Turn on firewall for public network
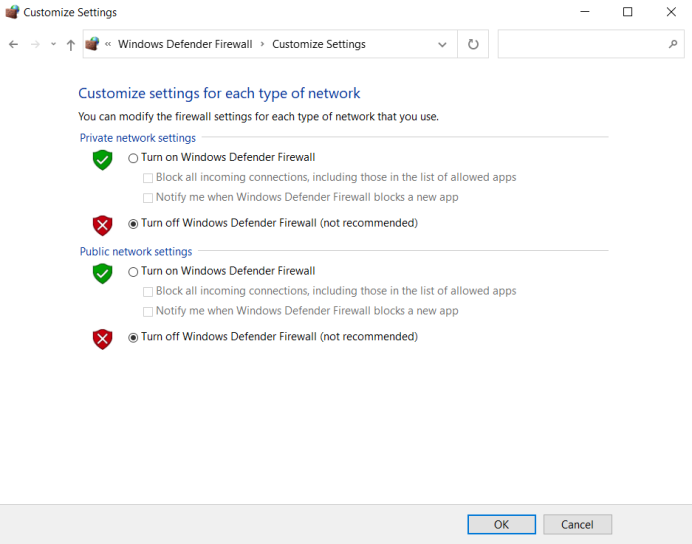The height and width of the screenshot is (544, 692). (x=133, y=272)
